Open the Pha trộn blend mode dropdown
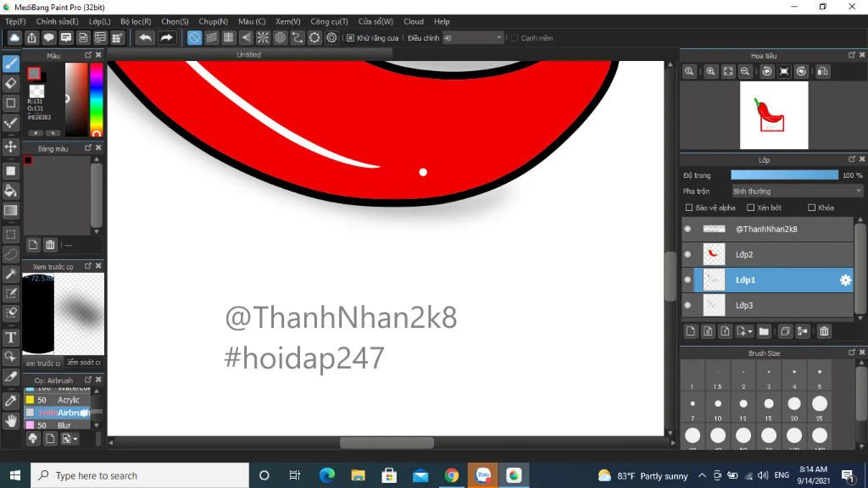The width and height of the screenshot is (868, 488). pos(797,191)
